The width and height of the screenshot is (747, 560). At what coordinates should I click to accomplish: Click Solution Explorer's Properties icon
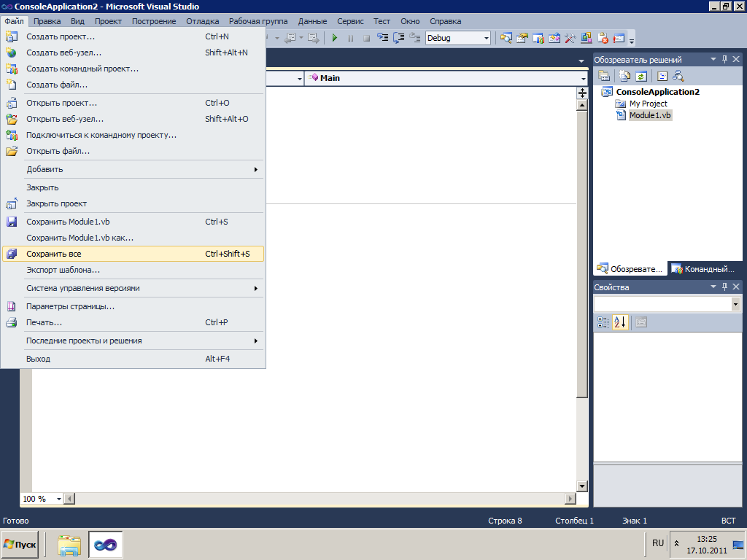click(604, 76)
